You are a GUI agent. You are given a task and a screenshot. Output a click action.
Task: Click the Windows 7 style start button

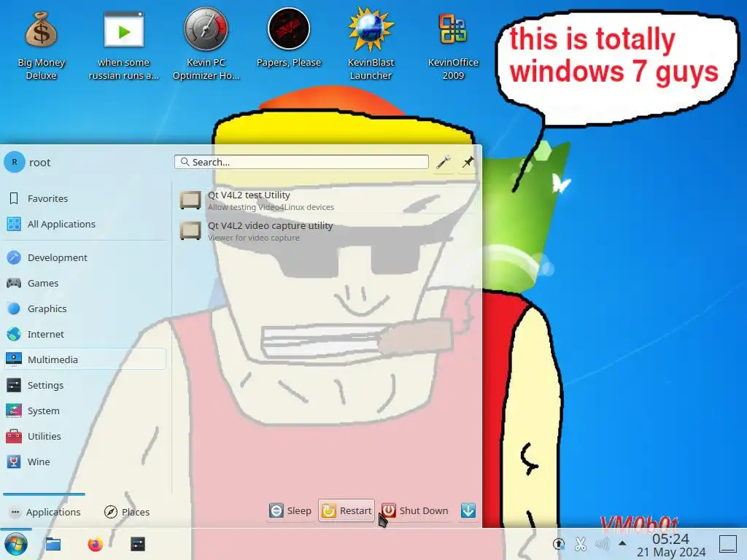point(16,544)
